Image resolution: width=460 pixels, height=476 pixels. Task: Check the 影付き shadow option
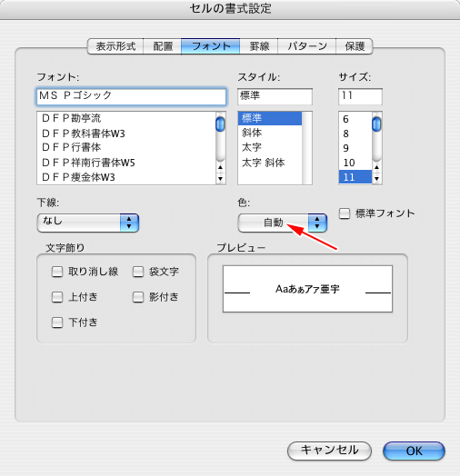pyautogui.click(x=137, y=297)
